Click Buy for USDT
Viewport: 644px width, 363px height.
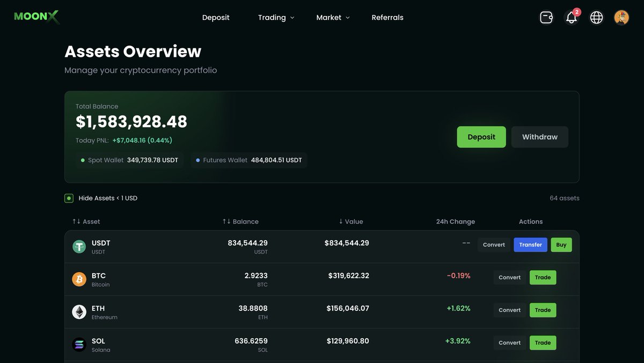[x=561, y=245]
